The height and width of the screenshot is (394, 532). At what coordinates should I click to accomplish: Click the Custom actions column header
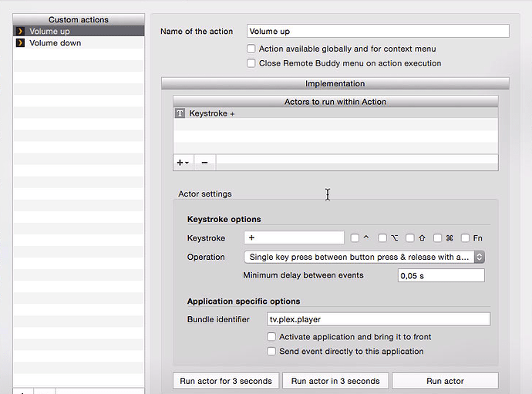tap(79, 20)
